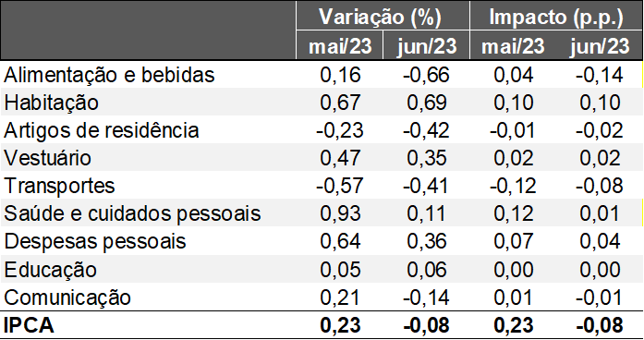Select the Comunicação row label
Screen dimensions: 644x340
coord(67,297)
